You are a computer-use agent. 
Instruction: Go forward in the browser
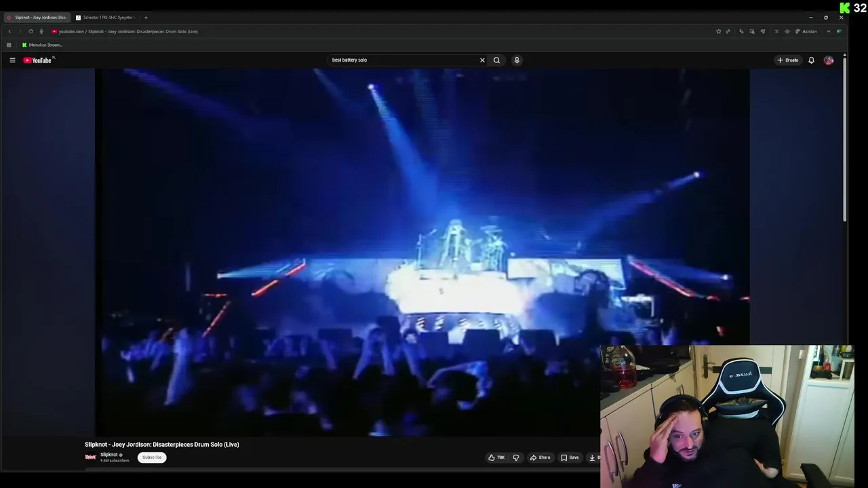coord(20,31)
